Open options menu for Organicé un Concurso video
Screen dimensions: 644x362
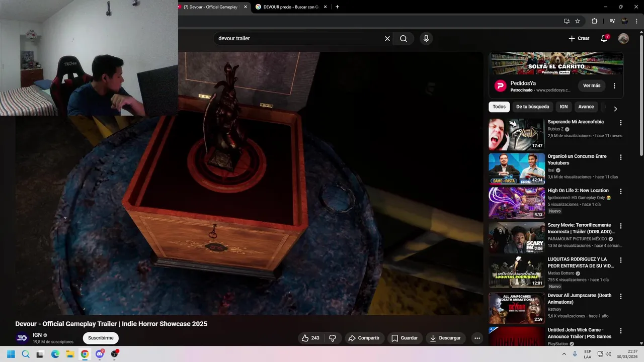pyautogui.click(x=620, y=157)
